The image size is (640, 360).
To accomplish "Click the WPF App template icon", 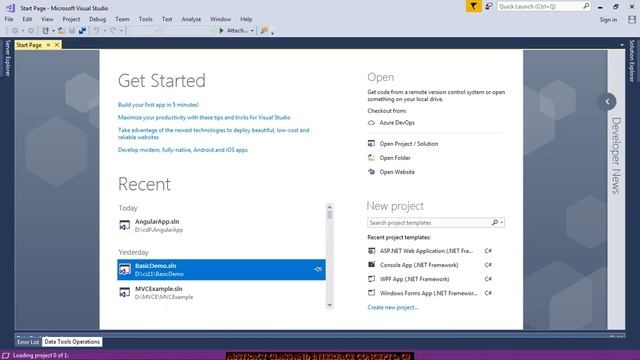I will 371,279.
